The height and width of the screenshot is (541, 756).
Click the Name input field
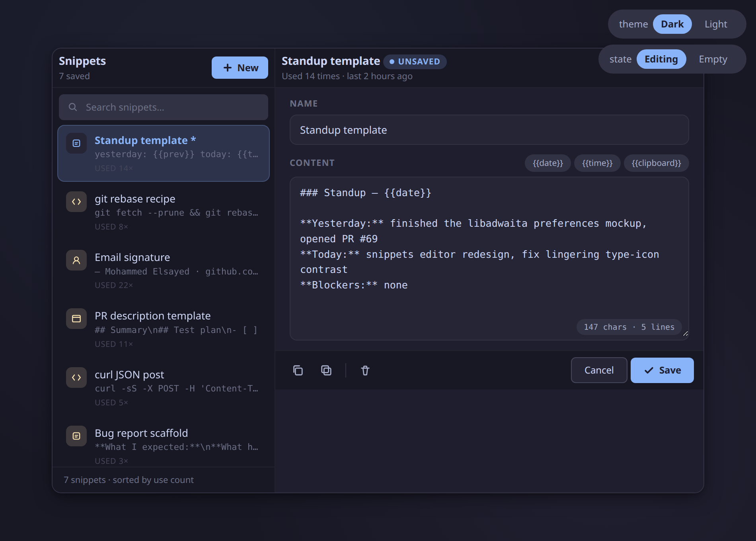coord(489,130)
